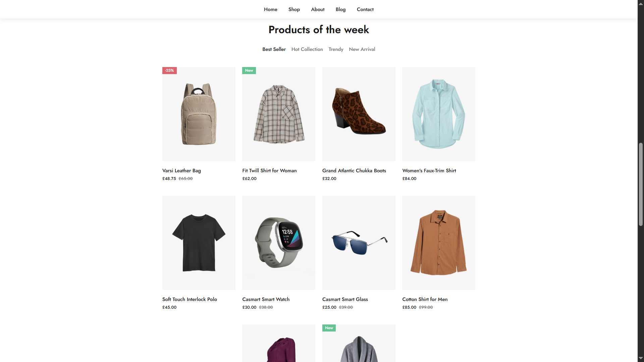Show the New Arrival tab

[x=362, y=49]
